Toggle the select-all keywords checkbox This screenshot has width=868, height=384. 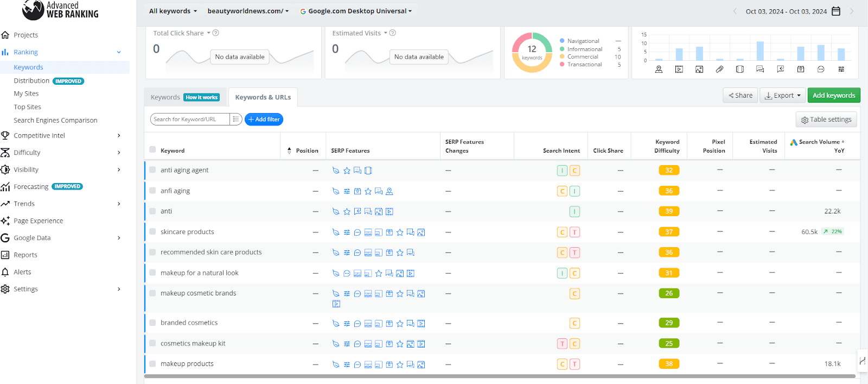(x=152, y=150)
